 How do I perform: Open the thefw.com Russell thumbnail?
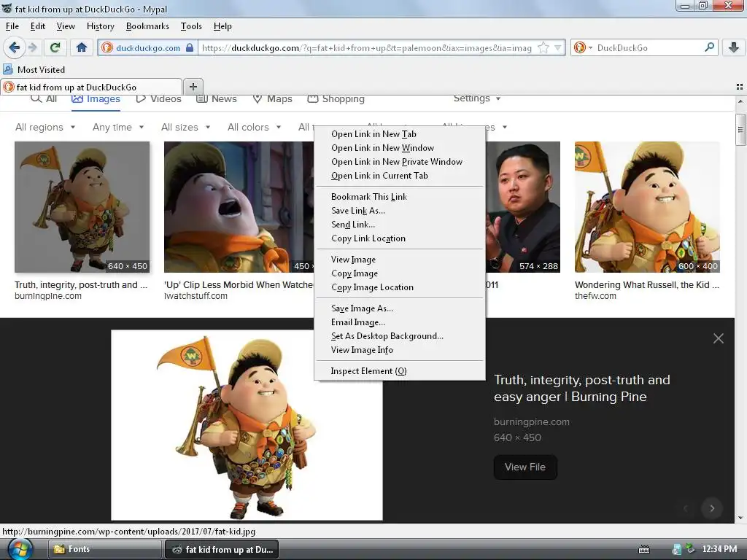tap(647, 206)
